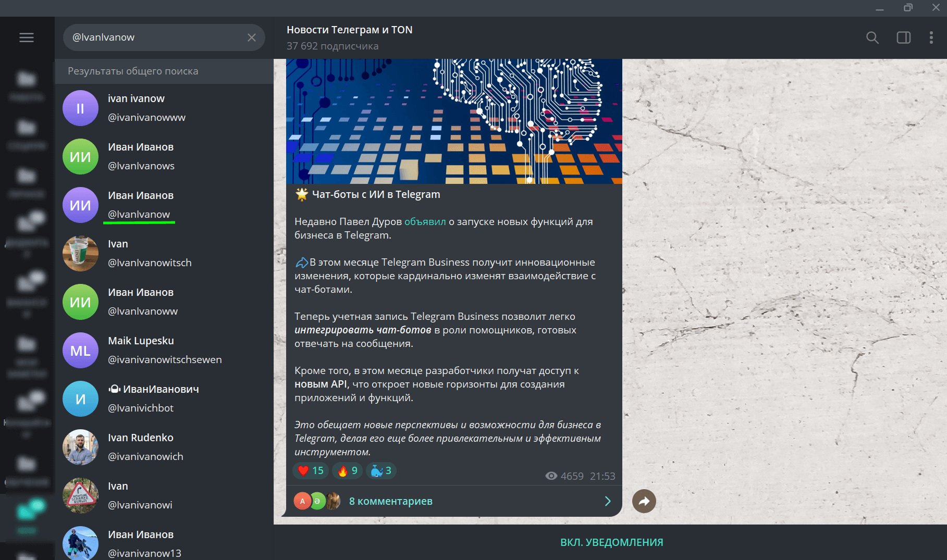Open the Иван Иванов @IvanIvanoww result
Image resolution: width=947 pixels, height=560 pixels.
164,302
